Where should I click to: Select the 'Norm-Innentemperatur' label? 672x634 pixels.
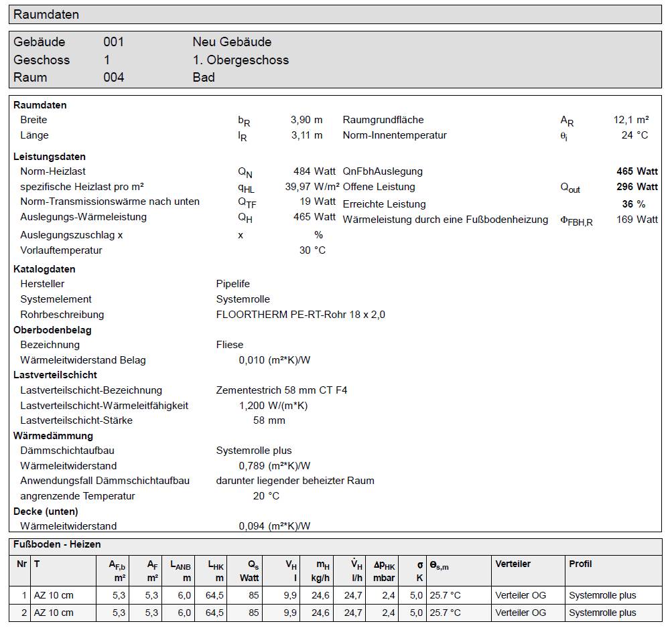(x=395, y=135)
